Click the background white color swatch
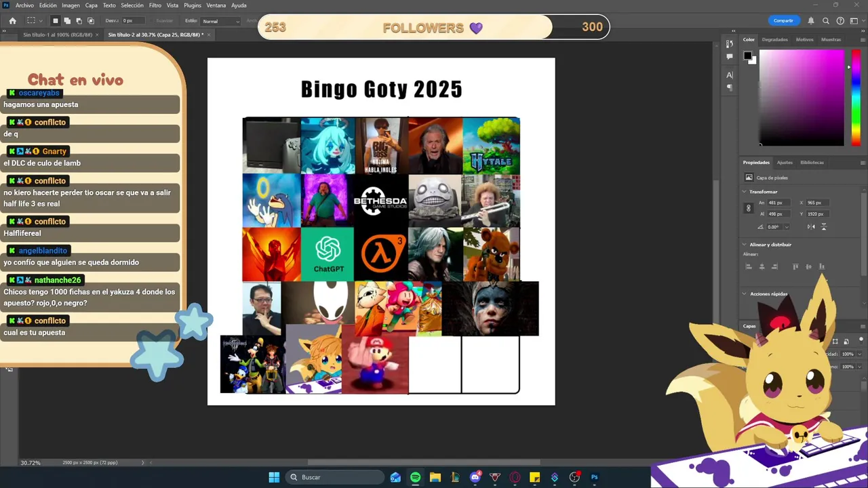This screenshot has width=868, height=488. click(x=753, y=60)
